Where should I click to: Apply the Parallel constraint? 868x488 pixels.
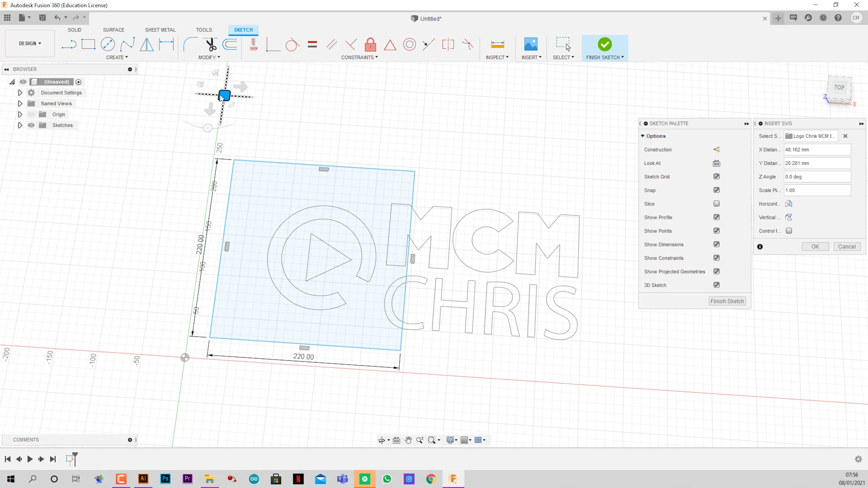[331, 44]
